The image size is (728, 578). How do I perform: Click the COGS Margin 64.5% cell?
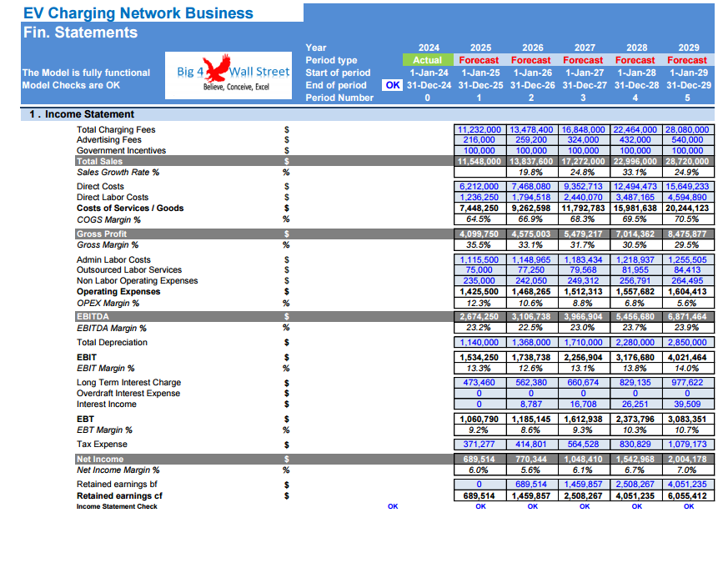pos(479,219)
